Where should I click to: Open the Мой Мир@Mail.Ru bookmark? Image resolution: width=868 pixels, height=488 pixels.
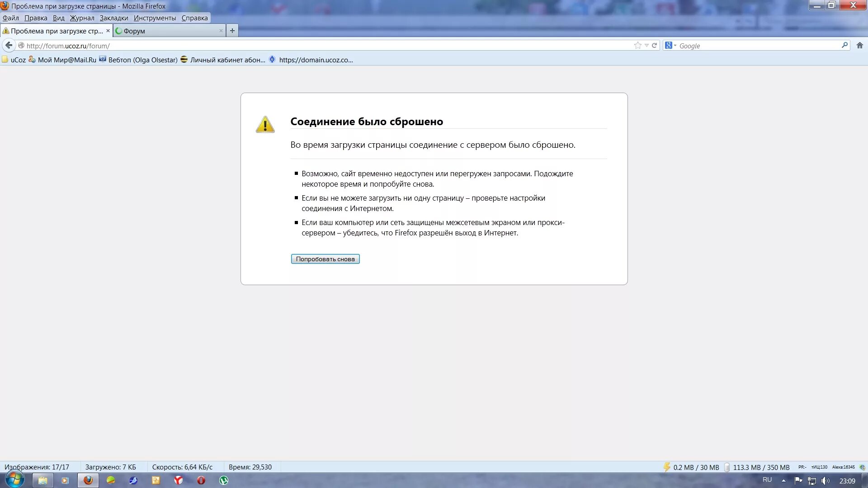[x=62, y=60]
